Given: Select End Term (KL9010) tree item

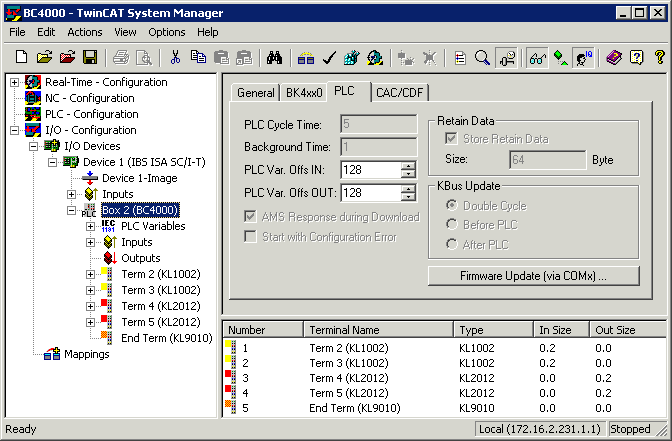Looking at the screenshot, I should coord(167,338).
